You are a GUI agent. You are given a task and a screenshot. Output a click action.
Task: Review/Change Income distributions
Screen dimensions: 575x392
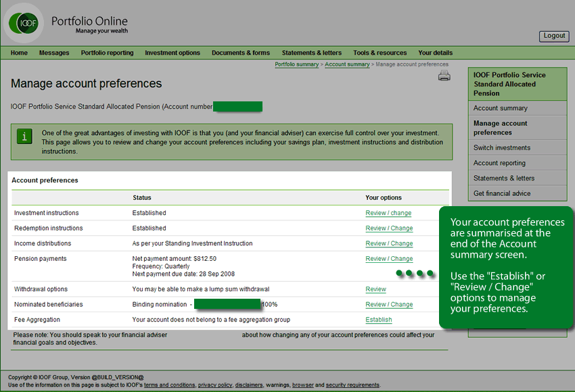[x=389, y=243]
